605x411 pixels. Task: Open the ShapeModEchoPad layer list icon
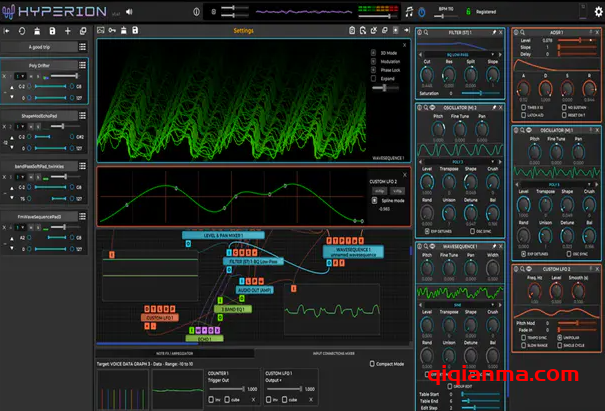pyautogui.click(x=84, y=115)
